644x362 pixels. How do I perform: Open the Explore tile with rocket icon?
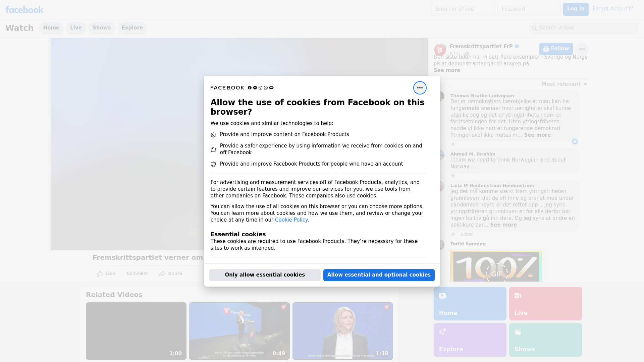(470, 340)
